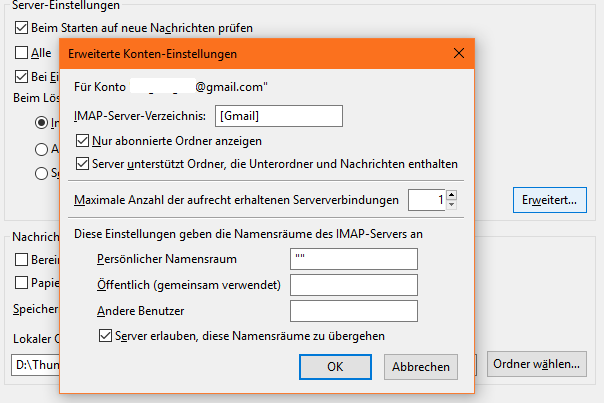
Task: Confirm the dialog with OK
Action: tap(336, 367)
